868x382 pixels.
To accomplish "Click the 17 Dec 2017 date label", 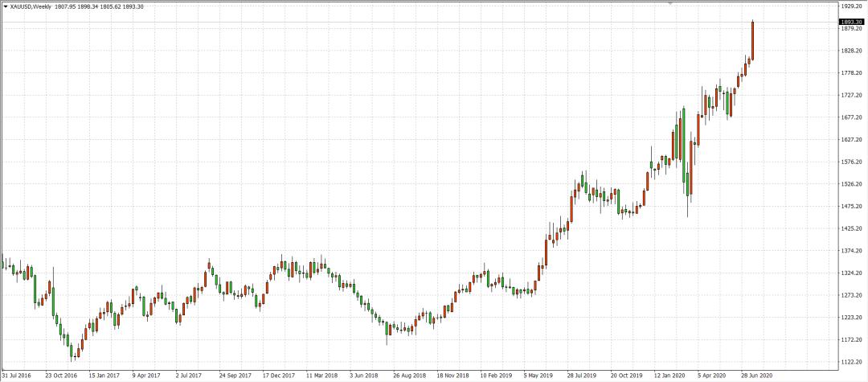I will [x=277, y=374].
